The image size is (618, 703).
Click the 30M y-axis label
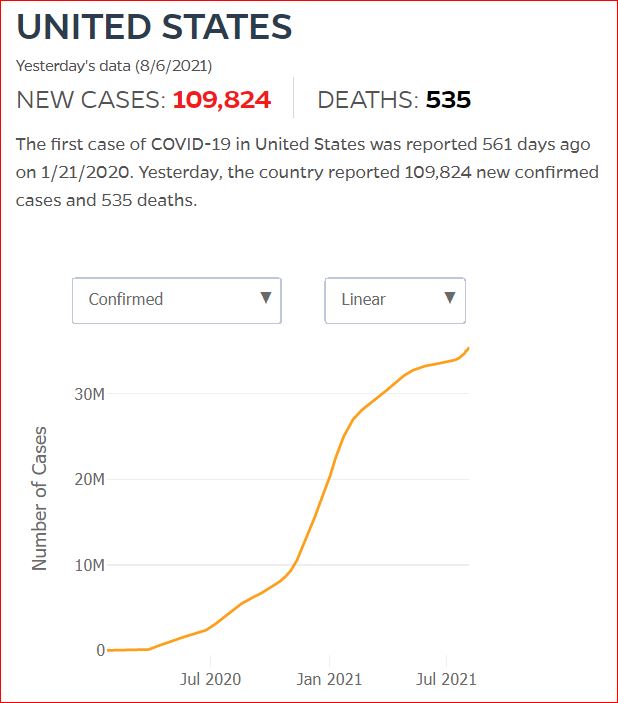90,394
